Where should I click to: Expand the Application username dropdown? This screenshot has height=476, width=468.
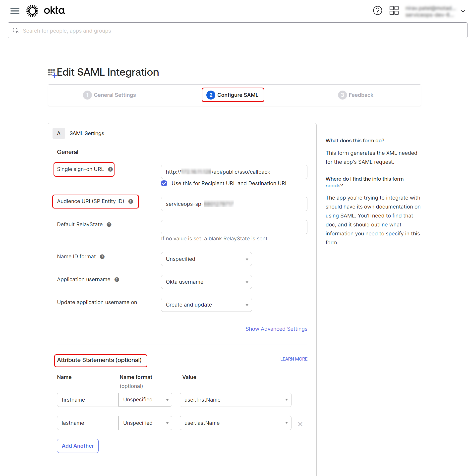coord(206,282)
